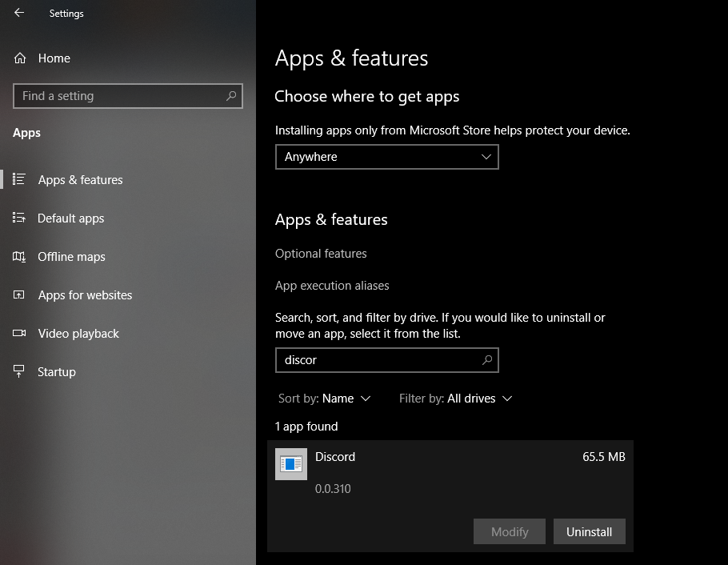Image resolution: width=728 pixels, height=565 pixels.
Task: Open the Optional features link
Action: [x=321, y=253]
